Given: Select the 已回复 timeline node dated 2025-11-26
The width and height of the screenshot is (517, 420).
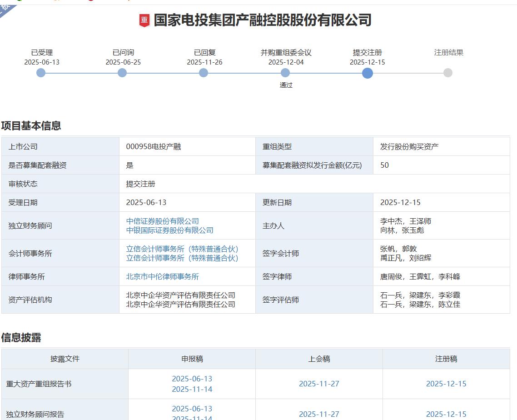Looking at the screenshot, I should (204, 73).
